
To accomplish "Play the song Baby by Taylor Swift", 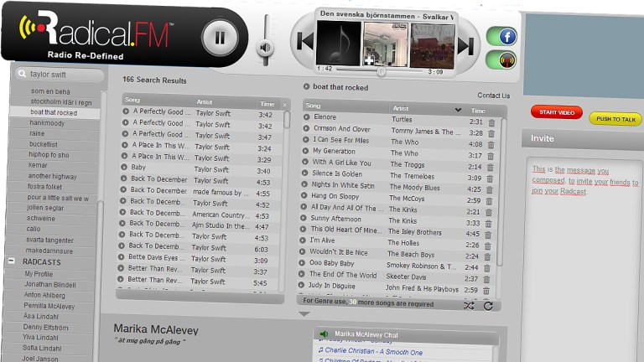I will point(124,167).
